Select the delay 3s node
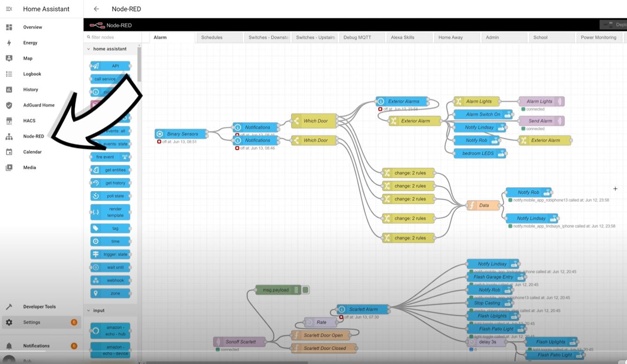The height and width of the screenshot is (364, 627). [487, 342]
